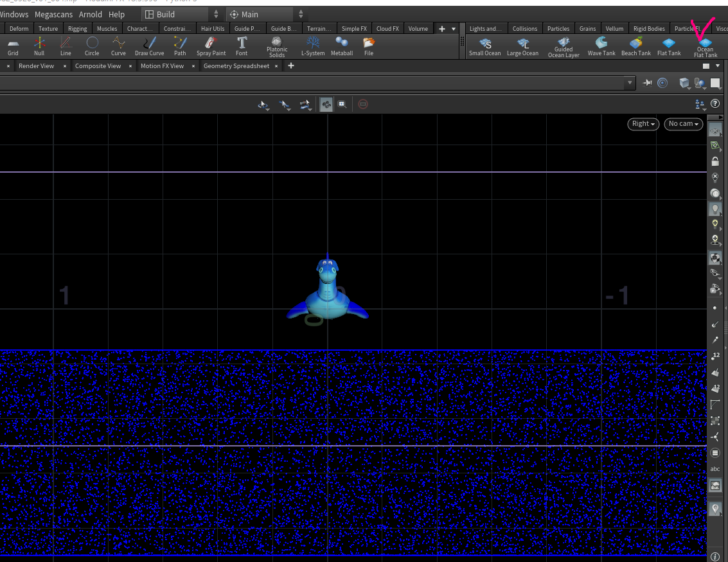Image resolution: width=728 pixels, height=562 pixels.
Task: Select the L-System shelf tool
Action: point(313,46)
